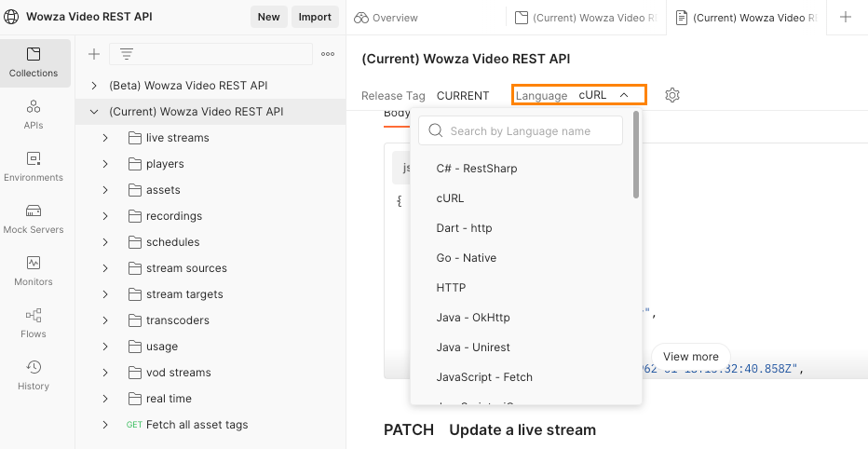Collapse the (Current) Wowza Video REST API collection

click(x=94, y=112)
